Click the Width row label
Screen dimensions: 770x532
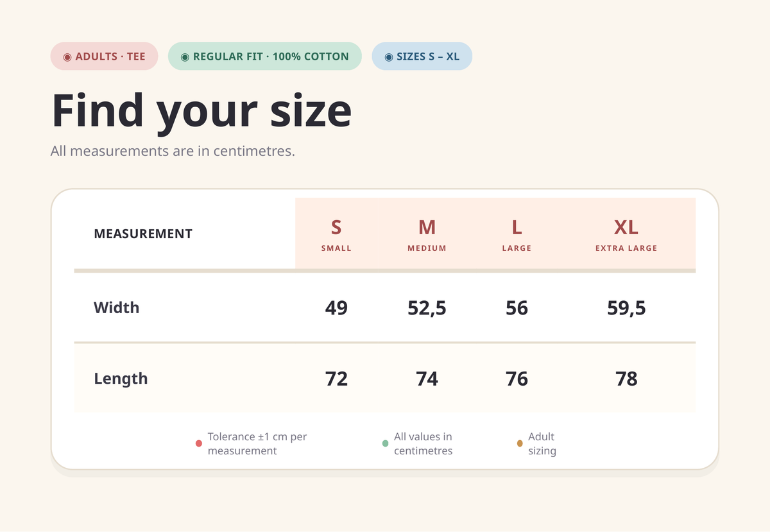click(x=116, y=307)
